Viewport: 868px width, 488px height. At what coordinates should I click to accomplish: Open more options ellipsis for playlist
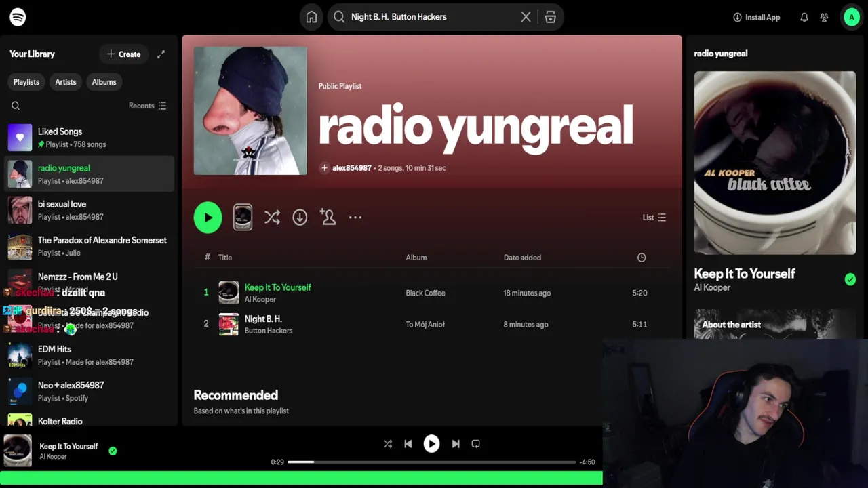coord(355,218)
